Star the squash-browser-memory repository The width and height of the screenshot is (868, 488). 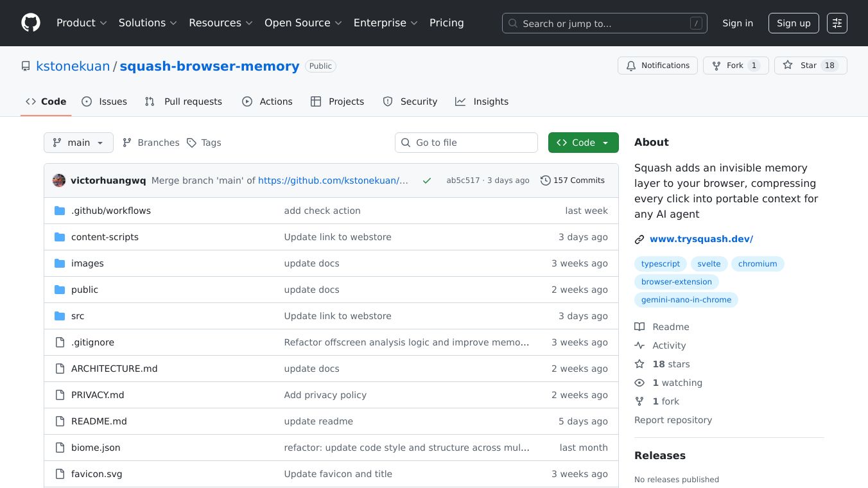(810, 65)
